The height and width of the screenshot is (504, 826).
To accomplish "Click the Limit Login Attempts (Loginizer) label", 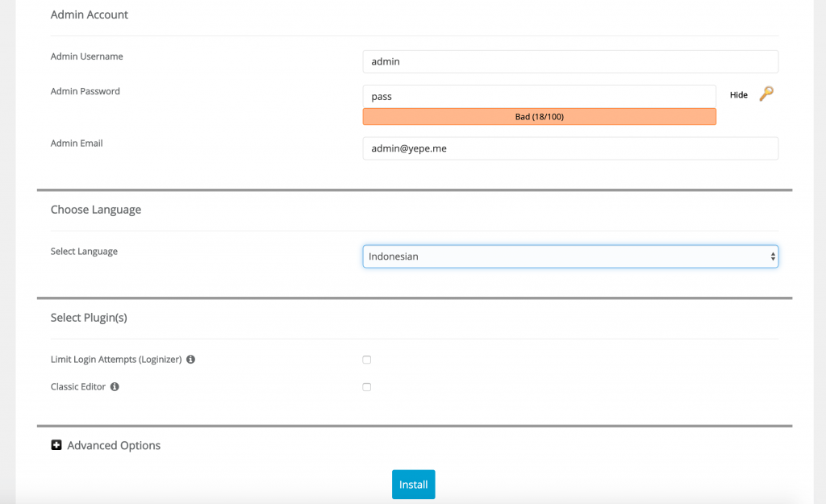I will coord(115,360).
